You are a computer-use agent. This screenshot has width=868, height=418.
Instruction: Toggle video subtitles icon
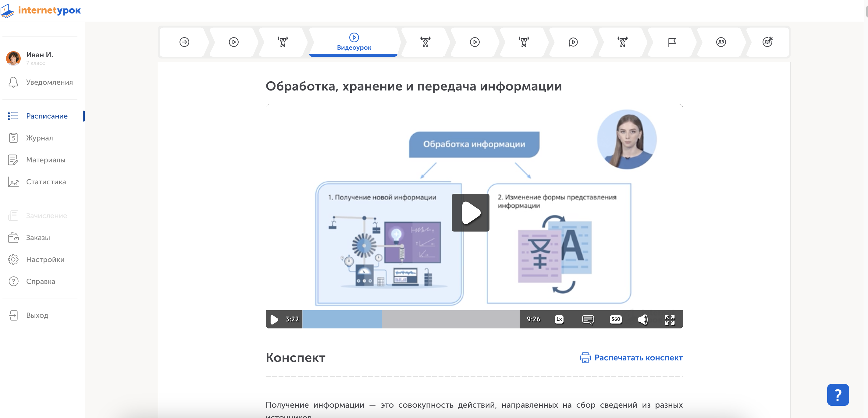(588, 319)
